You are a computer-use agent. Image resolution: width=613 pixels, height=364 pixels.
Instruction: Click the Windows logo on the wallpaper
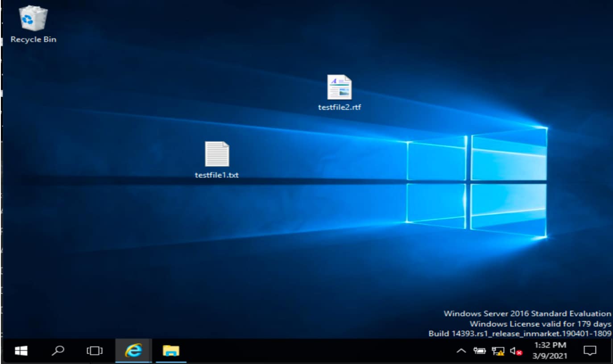(x=476, y=182)
